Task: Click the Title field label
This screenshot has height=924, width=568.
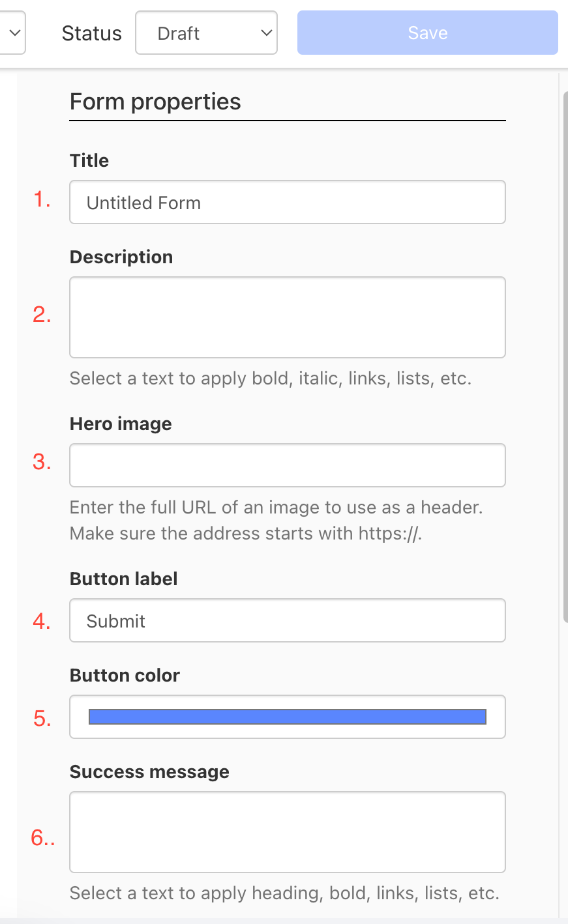Action: tap(89, 160)
